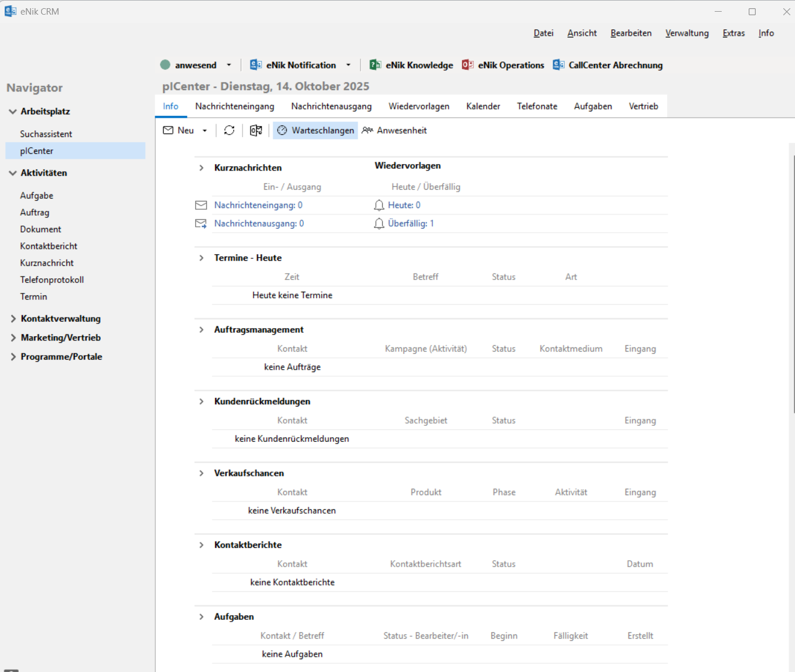This screenshot has height=672, width=795.
Task: Open the Verwaltung menu
Action: (x=687, y=33)
